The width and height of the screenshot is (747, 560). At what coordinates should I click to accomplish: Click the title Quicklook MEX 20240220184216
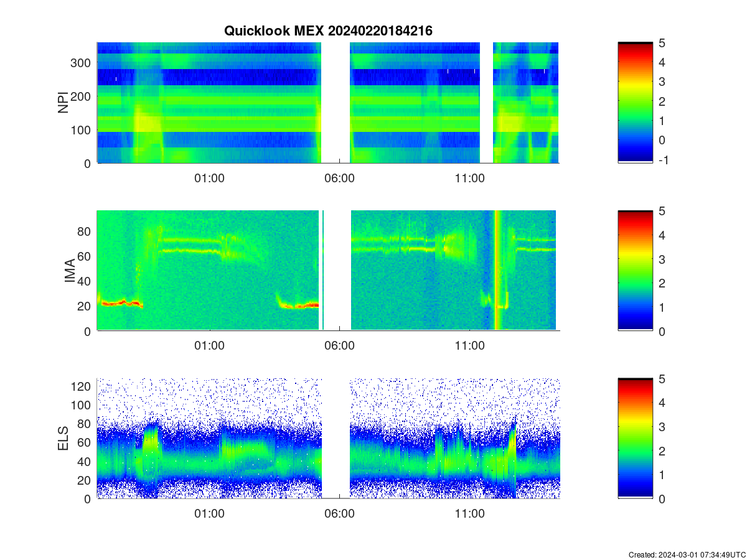point(328,30)
